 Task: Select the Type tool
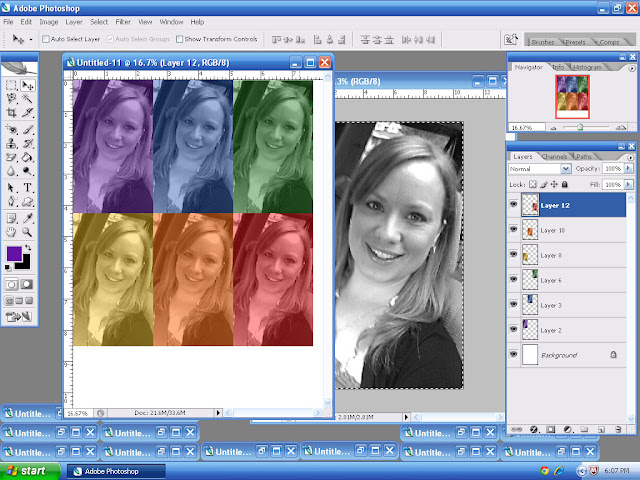click(27, 188)
